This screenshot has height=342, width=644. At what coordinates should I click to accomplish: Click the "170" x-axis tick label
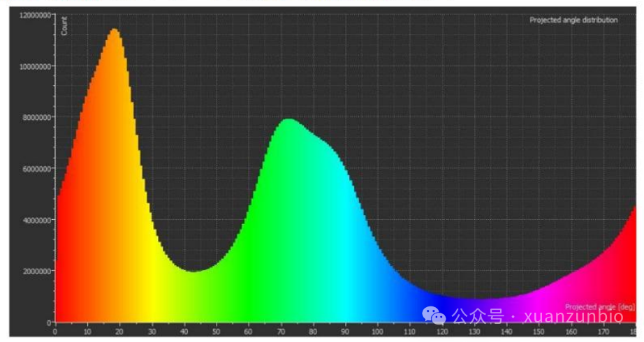click(x=603, y=332)
